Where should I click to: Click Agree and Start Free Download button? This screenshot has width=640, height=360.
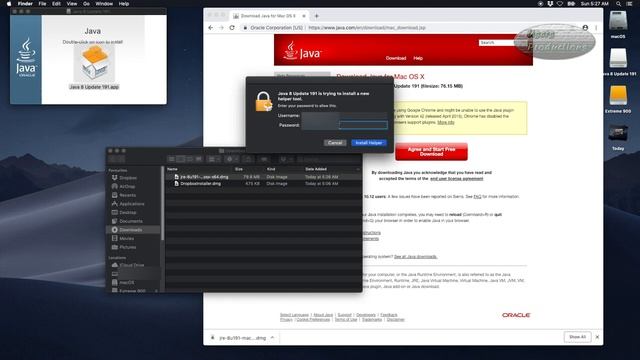pos(431,152)
